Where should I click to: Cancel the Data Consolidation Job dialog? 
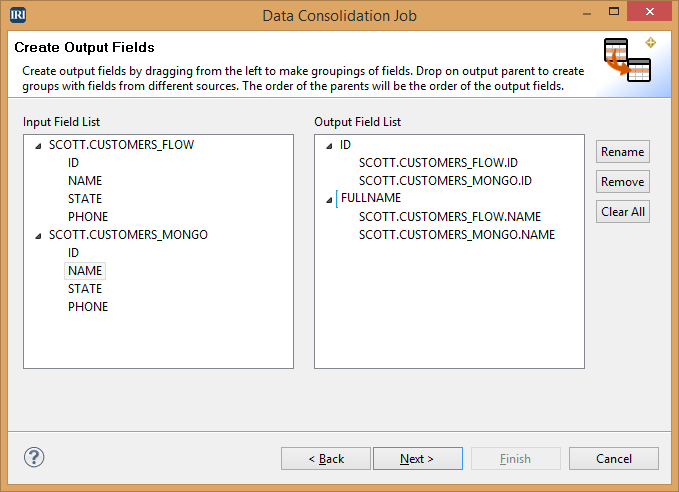click(614, 458)
